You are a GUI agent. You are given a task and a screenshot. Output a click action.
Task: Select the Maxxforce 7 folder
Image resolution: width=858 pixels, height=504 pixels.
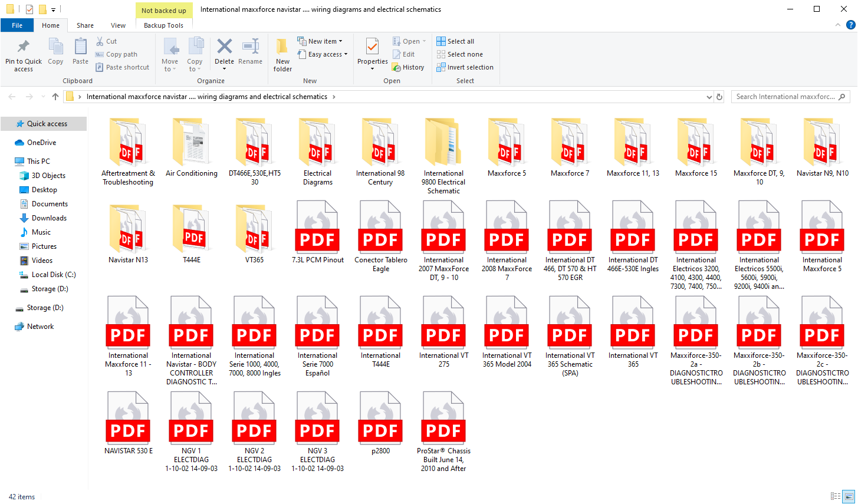[570, 147]
